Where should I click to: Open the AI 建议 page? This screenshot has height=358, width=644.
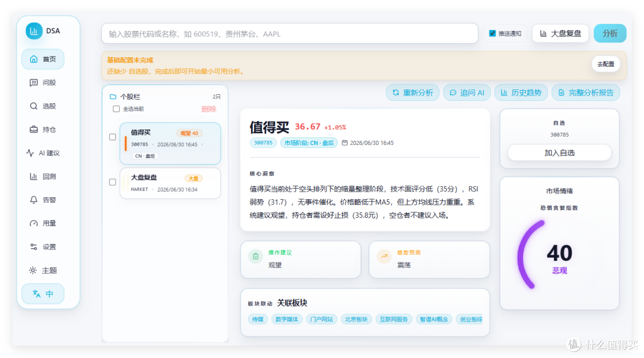click(43, 153)
